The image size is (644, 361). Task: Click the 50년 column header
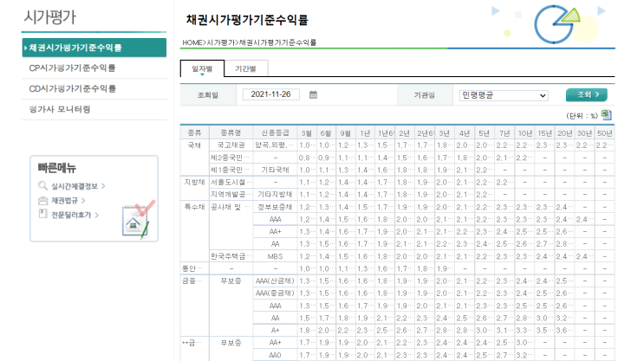tap(605, 133)
